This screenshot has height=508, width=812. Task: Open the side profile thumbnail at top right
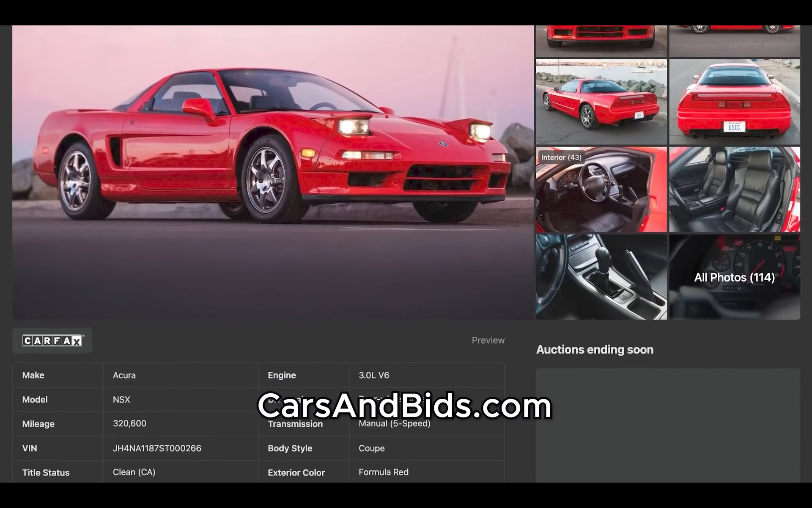click(x=735, y=41)
